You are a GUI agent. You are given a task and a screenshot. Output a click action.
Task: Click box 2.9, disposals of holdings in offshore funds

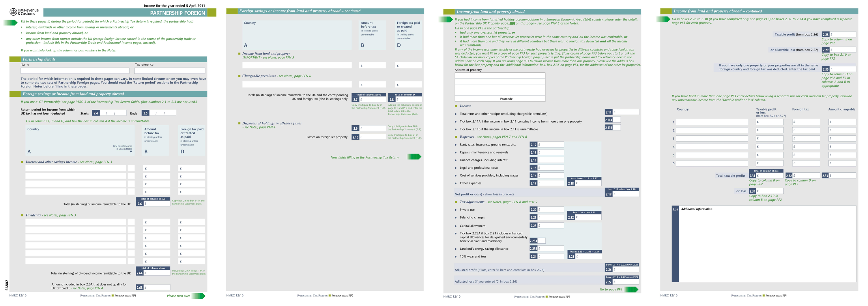[372, 128]
